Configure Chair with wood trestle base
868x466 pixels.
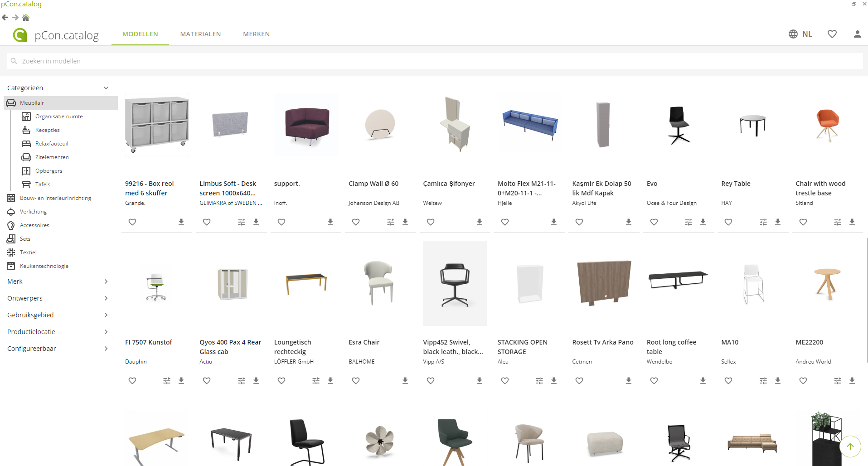click(x=838, y=222)
